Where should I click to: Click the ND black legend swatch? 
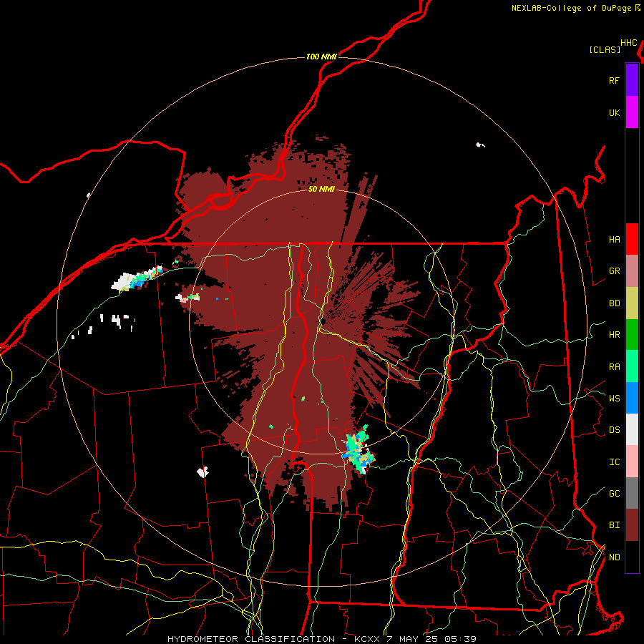coord(632,557)
